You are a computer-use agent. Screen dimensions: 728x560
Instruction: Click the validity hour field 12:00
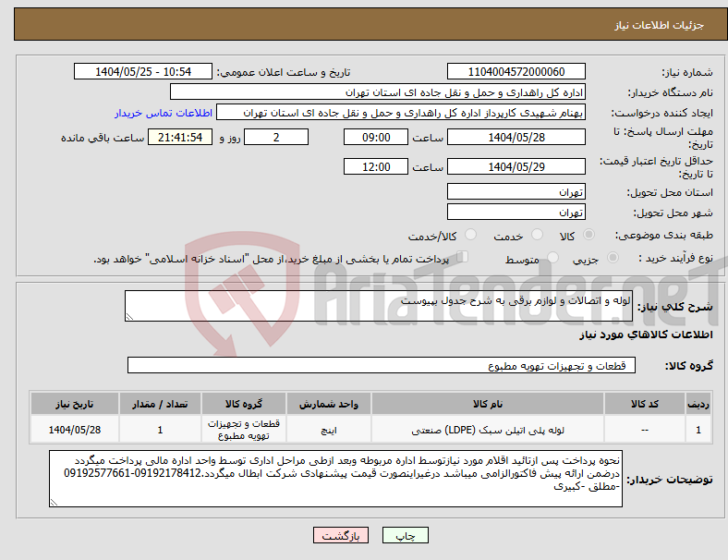(x=376, y=166)
